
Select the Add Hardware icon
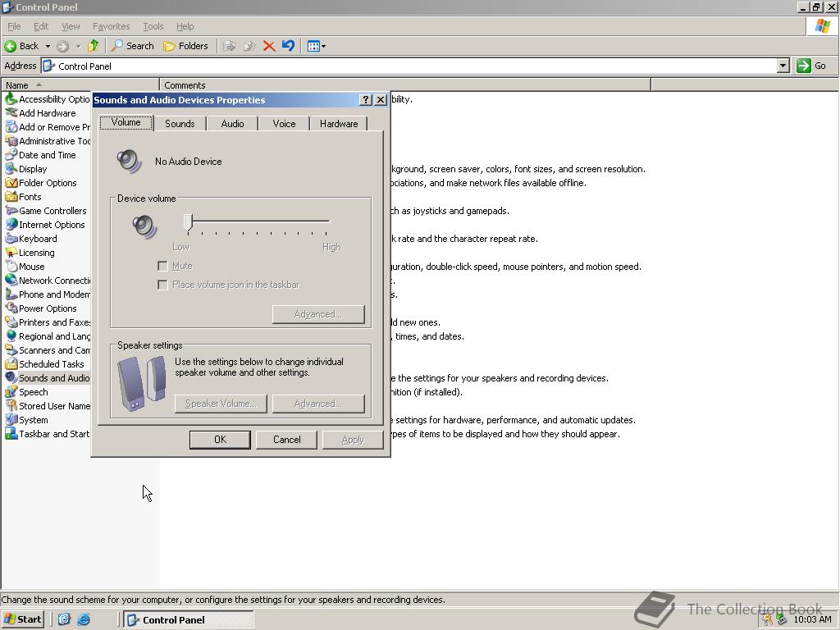[11, 113]
